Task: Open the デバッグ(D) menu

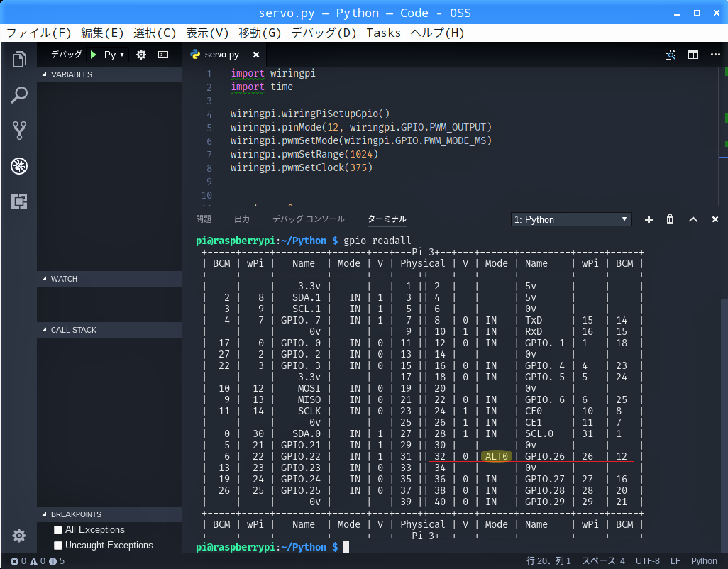Action: (x=324, y=33)
